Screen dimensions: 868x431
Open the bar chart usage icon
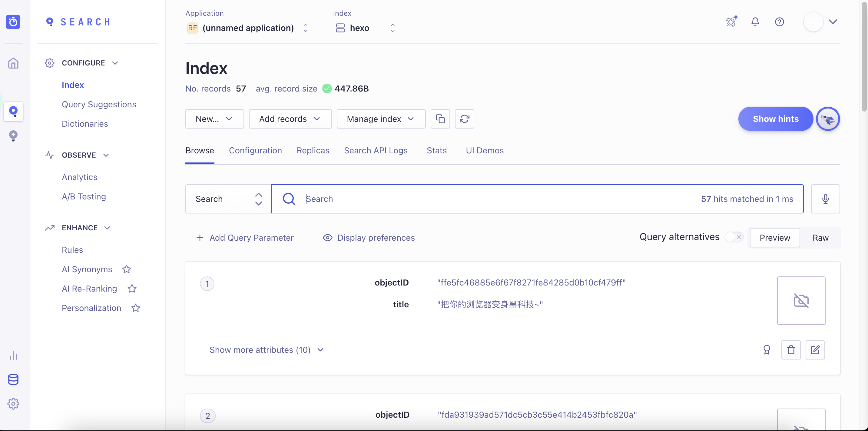point(13,356)
